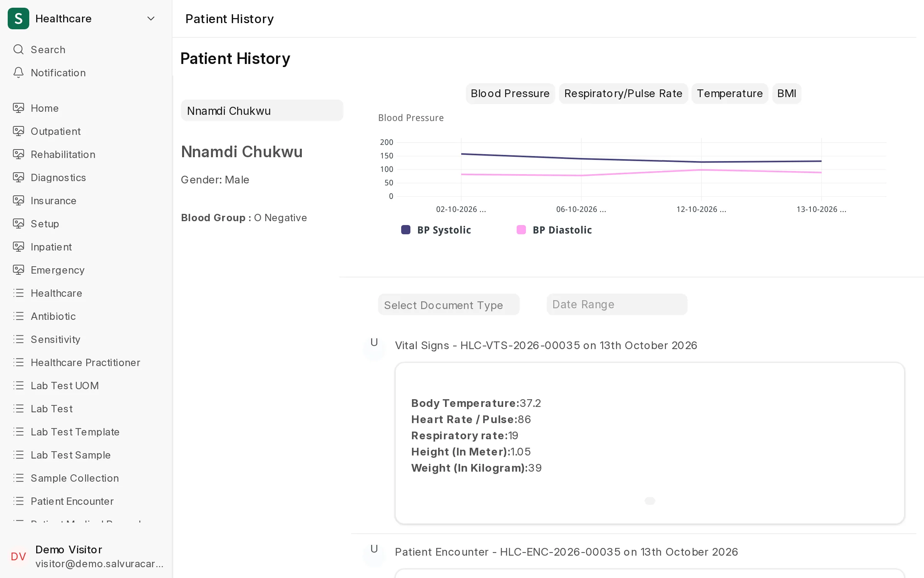
Task: Switch to the Temperature chart
Action: point(730,94)
